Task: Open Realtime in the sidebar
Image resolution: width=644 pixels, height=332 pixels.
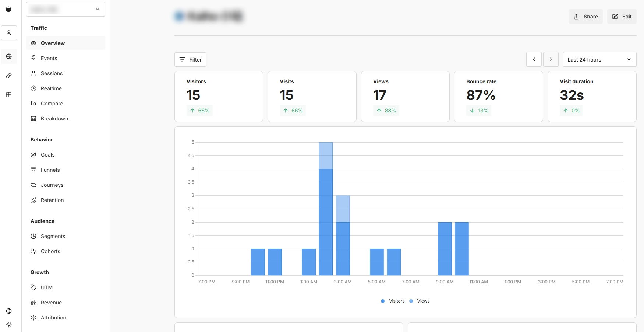Action: click(51, 88)
